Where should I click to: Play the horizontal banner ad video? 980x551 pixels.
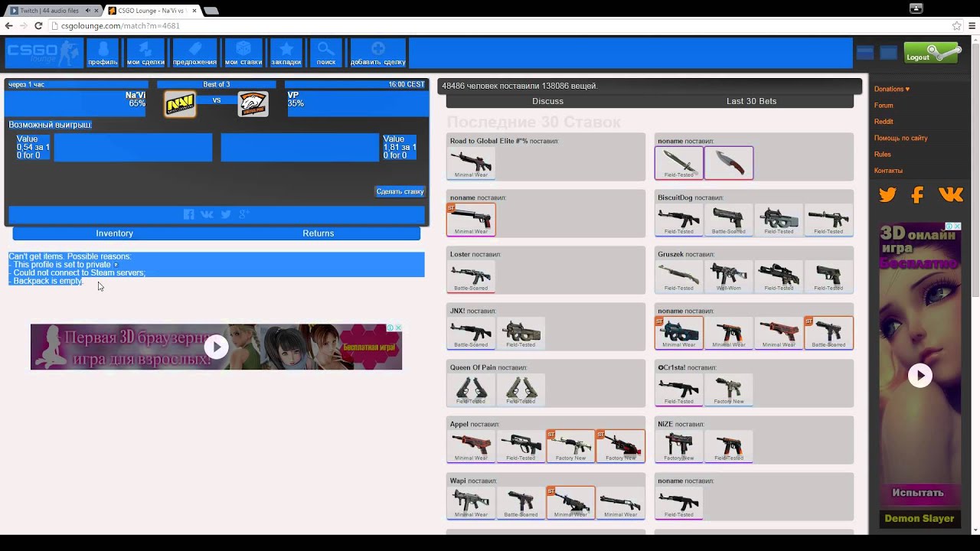click(216, 347)
